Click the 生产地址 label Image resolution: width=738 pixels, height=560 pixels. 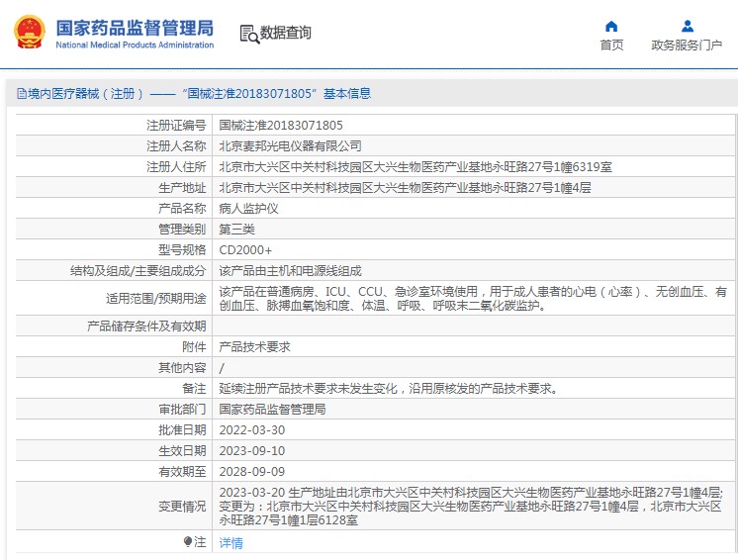pos(182,188)
